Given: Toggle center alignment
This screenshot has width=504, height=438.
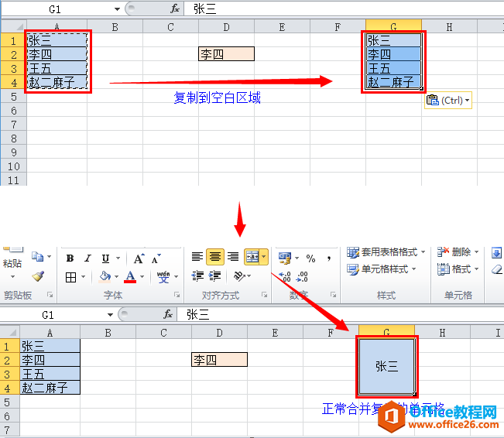Looking at the screenshot, I should pos(215,257).
